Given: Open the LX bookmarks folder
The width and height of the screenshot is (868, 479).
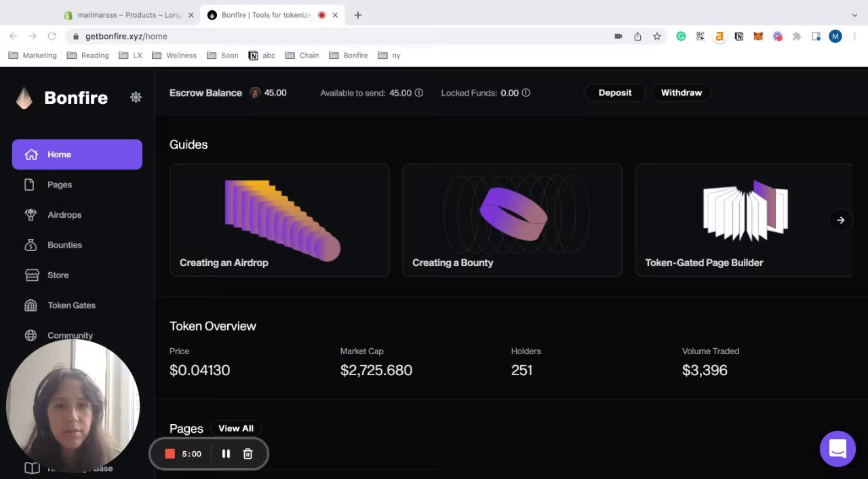Looking at the screenshot, I should coord(130,55).
